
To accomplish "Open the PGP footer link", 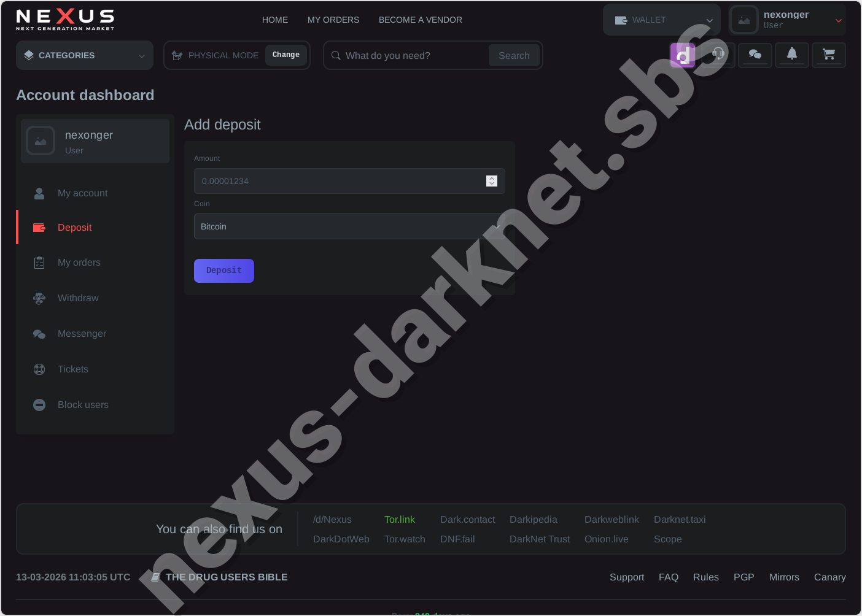I will click(744, 577).
